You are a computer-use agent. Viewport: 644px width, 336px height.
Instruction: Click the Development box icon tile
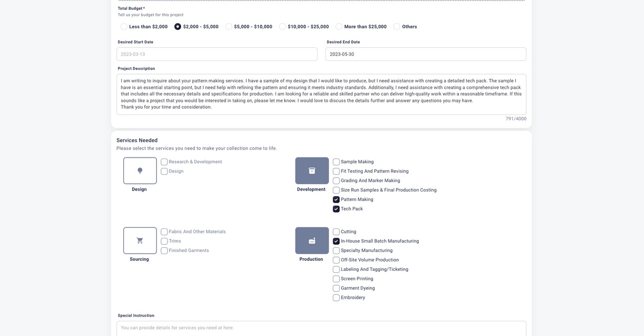pos(312,171)
